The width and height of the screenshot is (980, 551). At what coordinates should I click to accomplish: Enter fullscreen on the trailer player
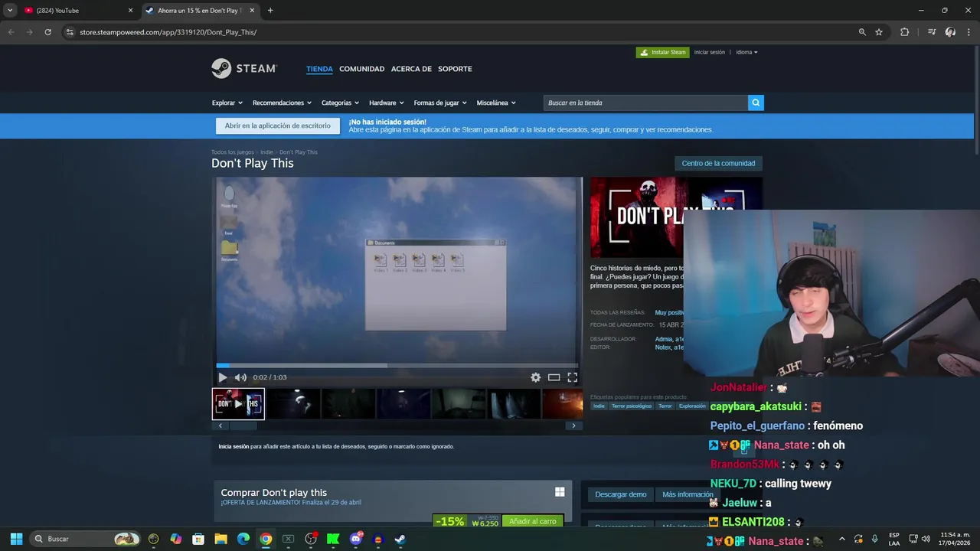pyautogui.click(x=572, y=377)
